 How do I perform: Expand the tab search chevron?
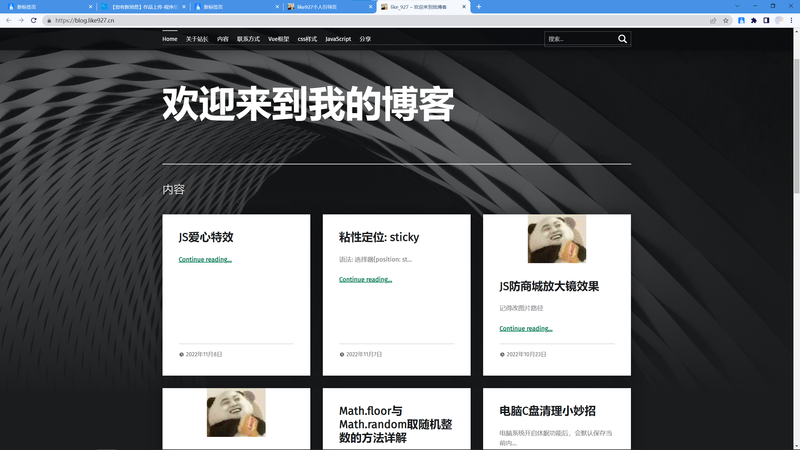pyautogui.click(x=737, y=6)
